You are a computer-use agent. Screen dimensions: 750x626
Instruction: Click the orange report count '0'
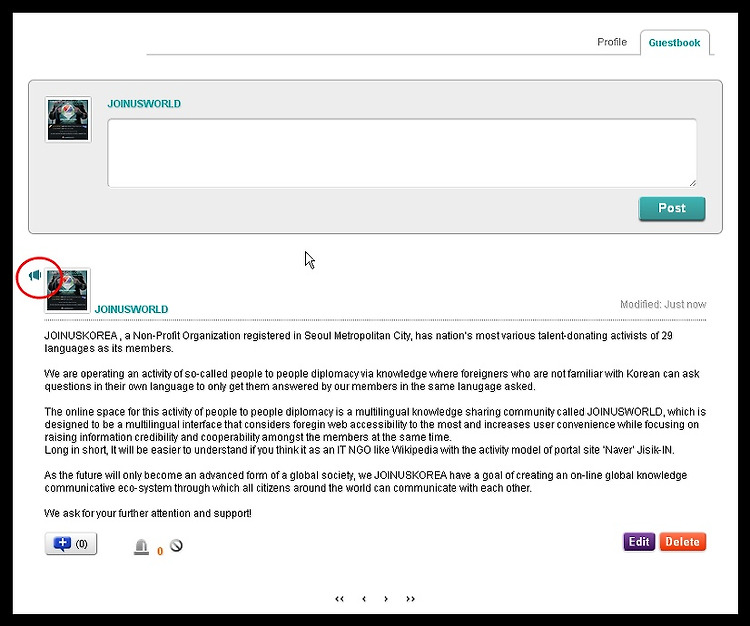pos(160,551)
